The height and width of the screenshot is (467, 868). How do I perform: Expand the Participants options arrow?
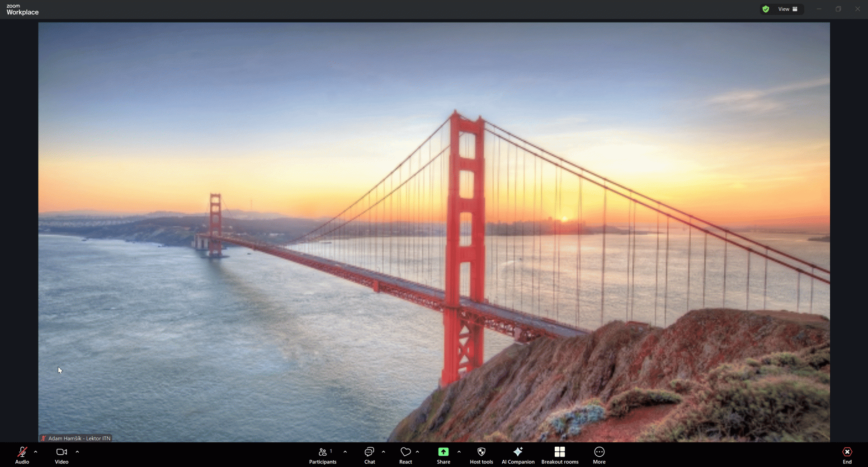click(x=345, y=452)
